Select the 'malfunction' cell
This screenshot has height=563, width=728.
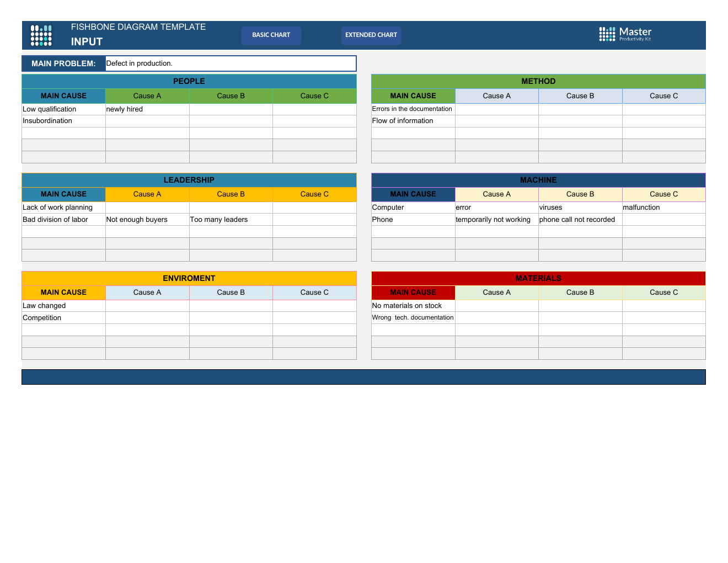pos(664,208)
